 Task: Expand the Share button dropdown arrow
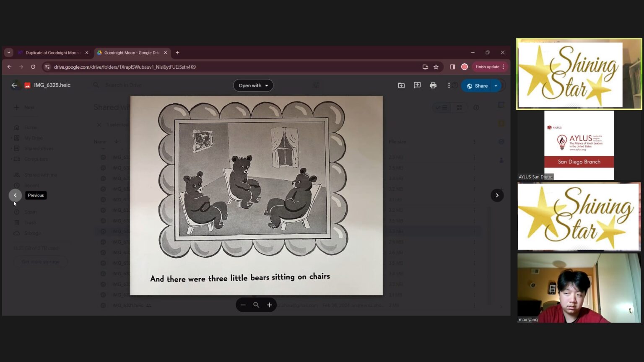[x=496, y=86]
